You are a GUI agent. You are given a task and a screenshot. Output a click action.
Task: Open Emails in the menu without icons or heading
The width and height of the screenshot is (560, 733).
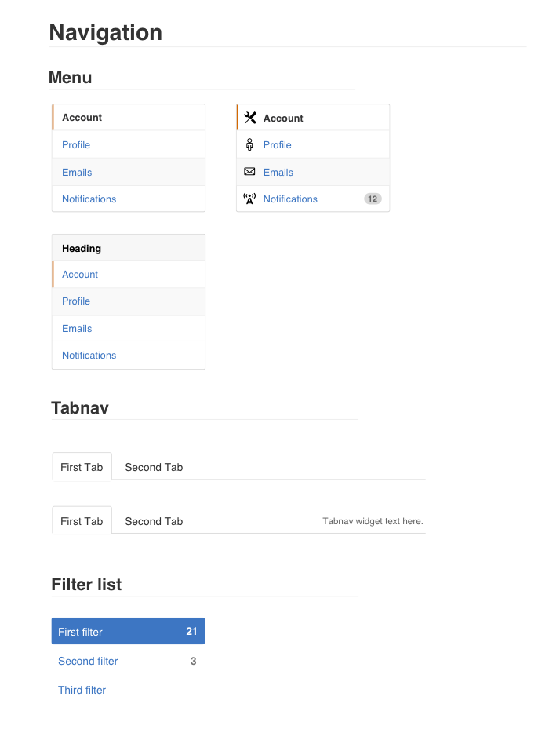[x=77, y=173]
